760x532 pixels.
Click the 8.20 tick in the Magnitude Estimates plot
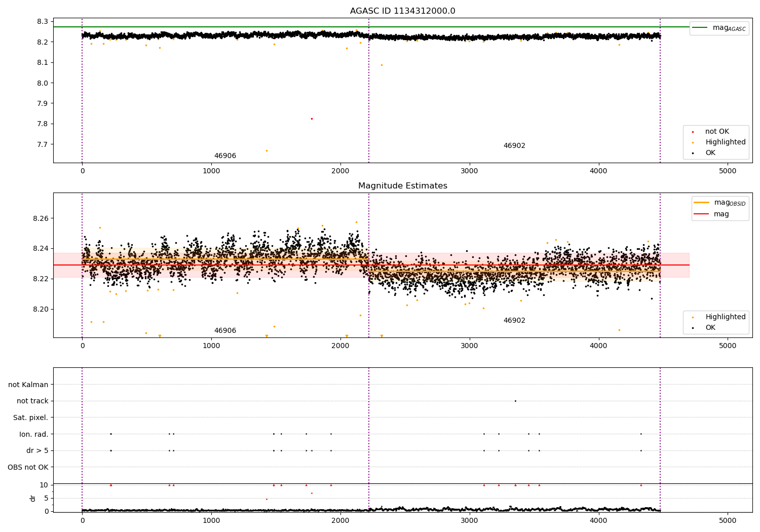coord(41,310)
